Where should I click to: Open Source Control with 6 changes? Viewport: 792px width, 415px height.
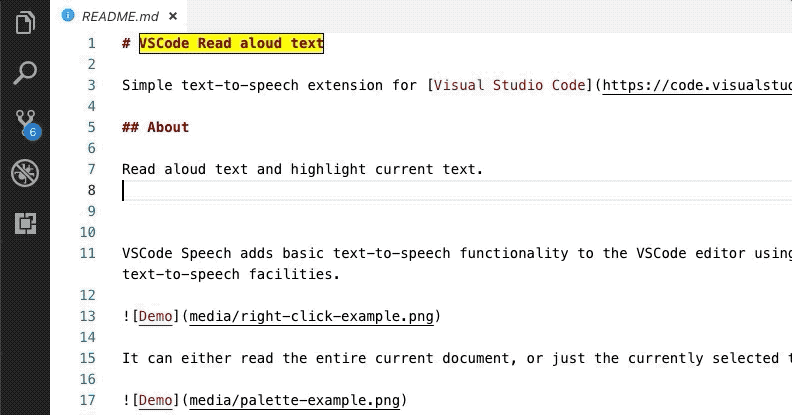click(25, 124)
